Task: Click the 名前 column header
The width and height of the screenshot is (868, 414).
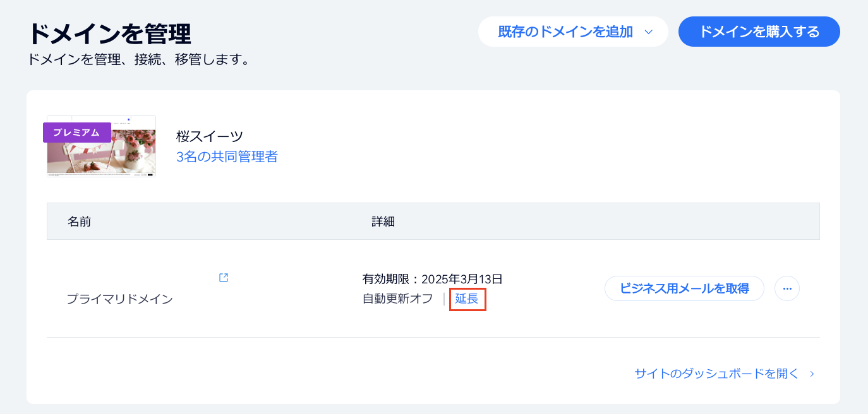Action: pos(80,222)
